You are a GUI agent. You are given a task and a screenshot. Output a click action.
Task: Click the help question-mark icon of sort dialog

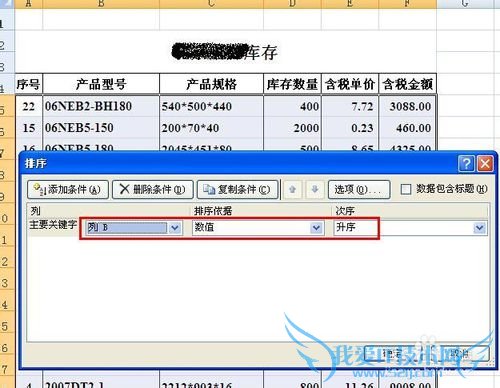tap(466, 164)
